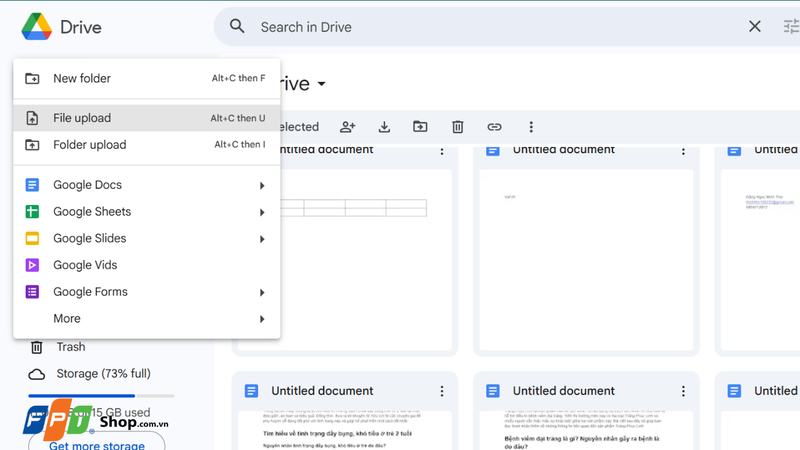The width and height of the screenshot is (800, 450).
Task: Click the search magnifier icon
Action: pyautogui.click(x=237, y=26)
